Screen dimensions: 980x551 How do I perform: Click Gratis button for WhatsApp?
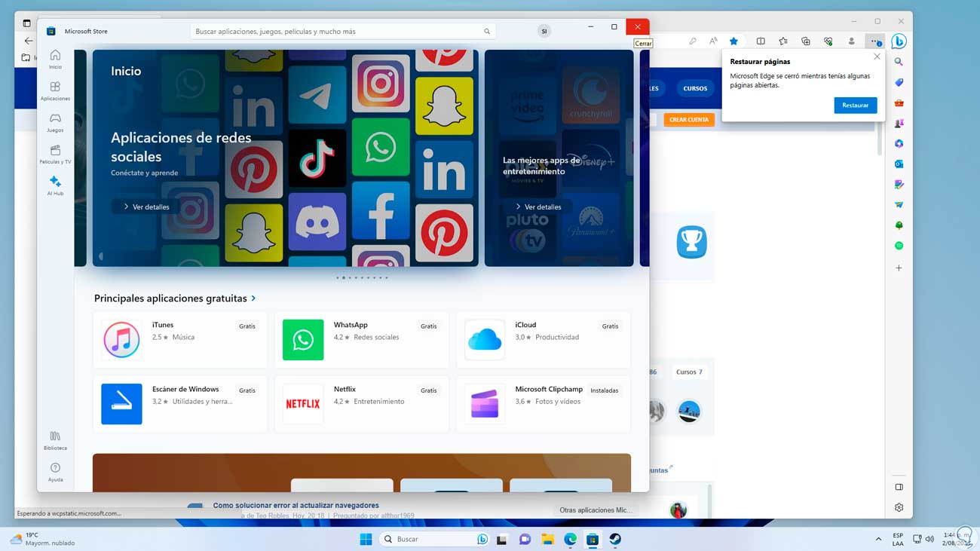point(429,326)
